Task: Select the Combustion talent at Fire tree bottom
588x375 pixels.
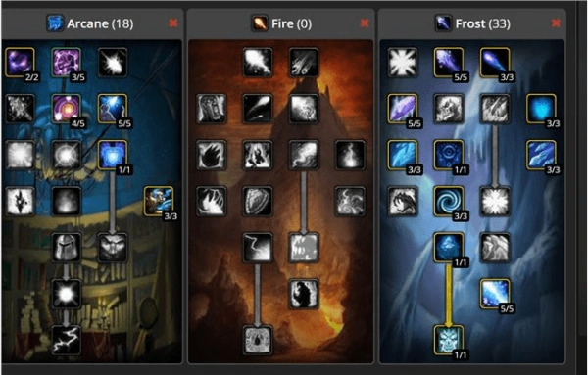Action: coord(257,340)
